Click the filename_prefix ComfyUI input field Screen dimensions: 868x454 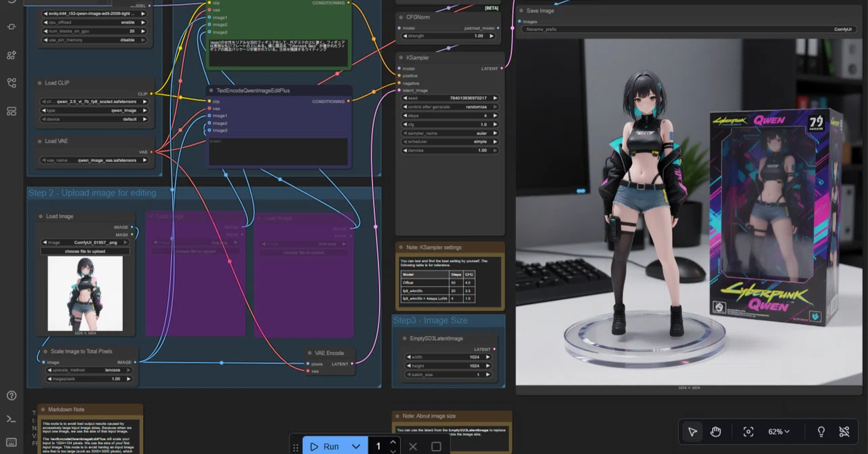point(689,30)
